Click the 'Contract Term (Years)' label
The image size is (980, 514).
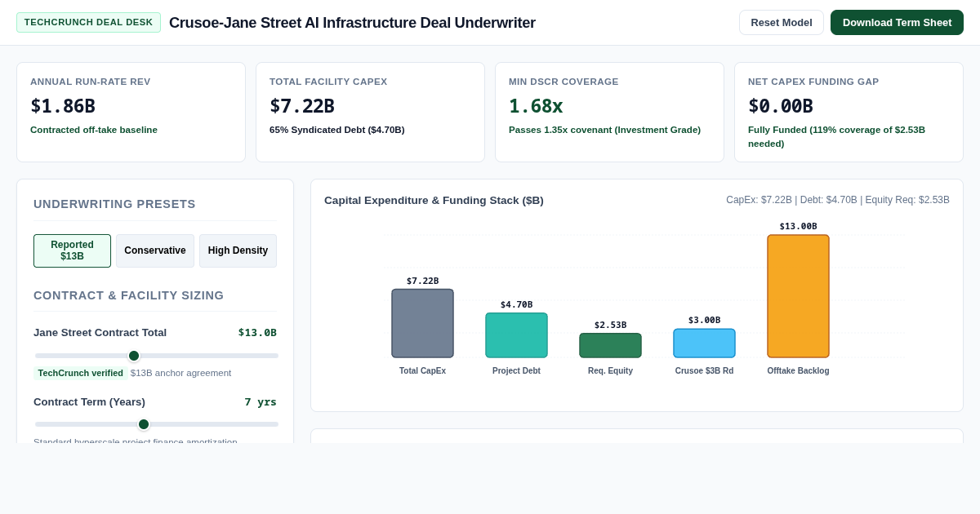pos(89,401)
